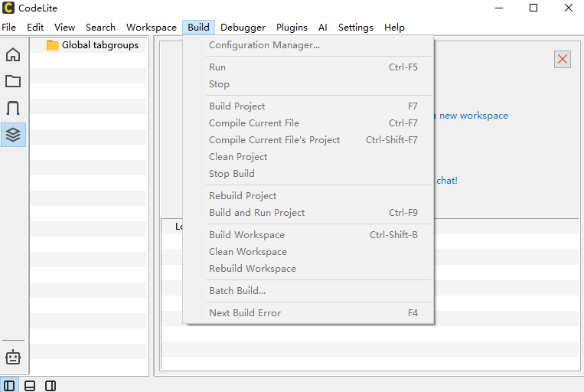Choose Build Project menu entry
Screen dimensions: 584x392
click(x=308, y=106)
